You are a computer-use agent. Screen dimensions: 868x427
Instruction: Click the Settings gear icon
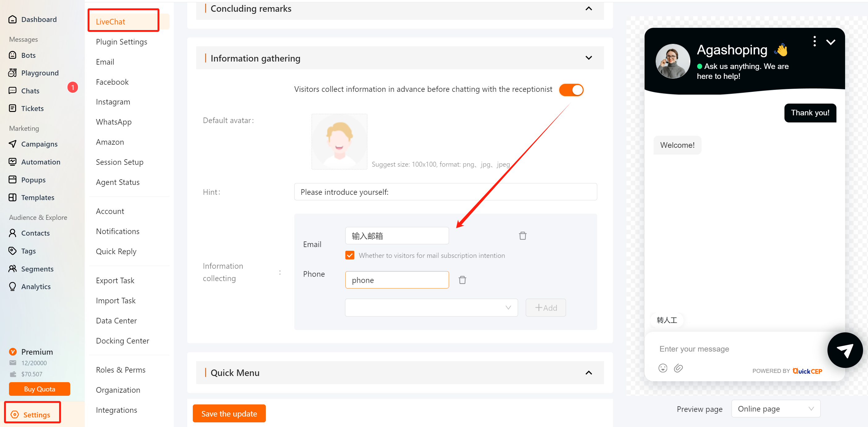tap(15, 415)
